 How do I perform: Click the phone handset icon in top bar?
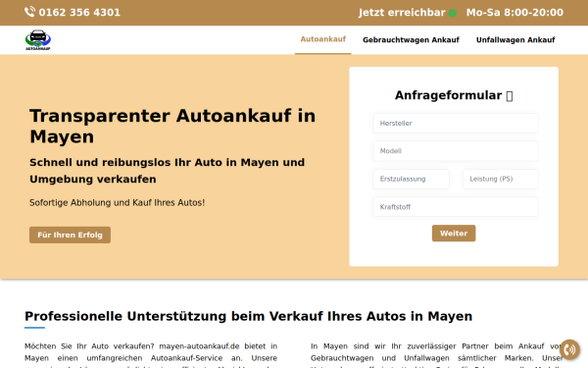point(30,12)
